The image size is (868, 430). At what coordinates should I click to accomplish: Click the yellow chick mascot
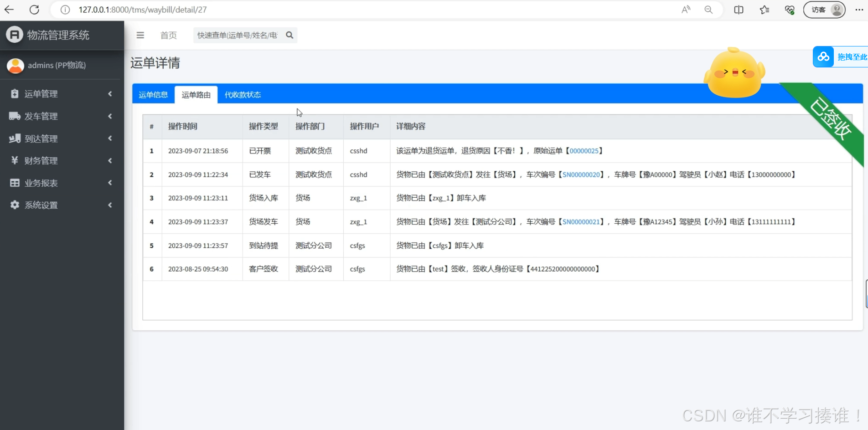click(734, 73)
